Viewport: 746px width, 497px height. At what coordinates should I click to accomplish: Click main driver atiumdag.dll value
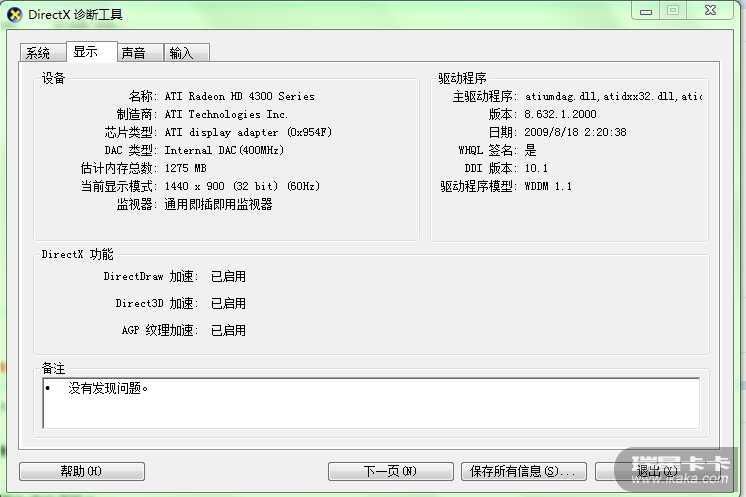point(613,97)
